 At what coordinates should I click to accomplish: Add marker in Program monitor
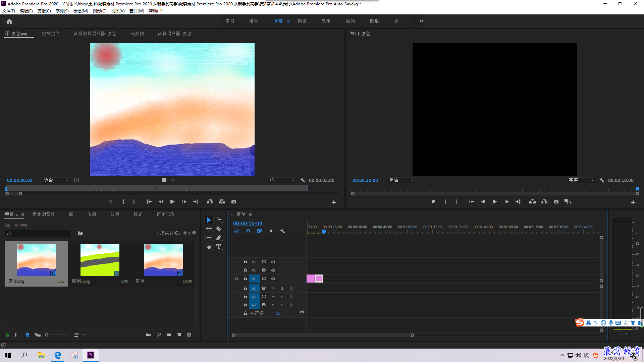click(x=433, y=202)
